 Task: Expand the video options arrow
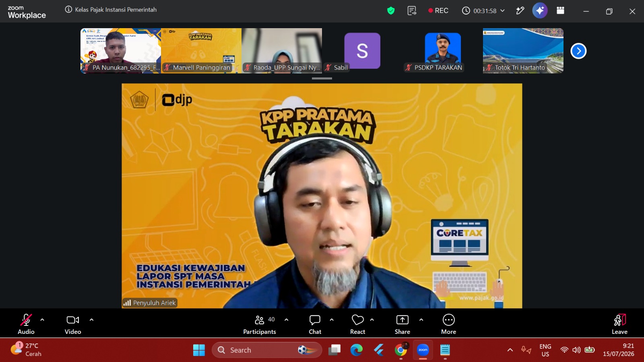click(x=91, y=320)
